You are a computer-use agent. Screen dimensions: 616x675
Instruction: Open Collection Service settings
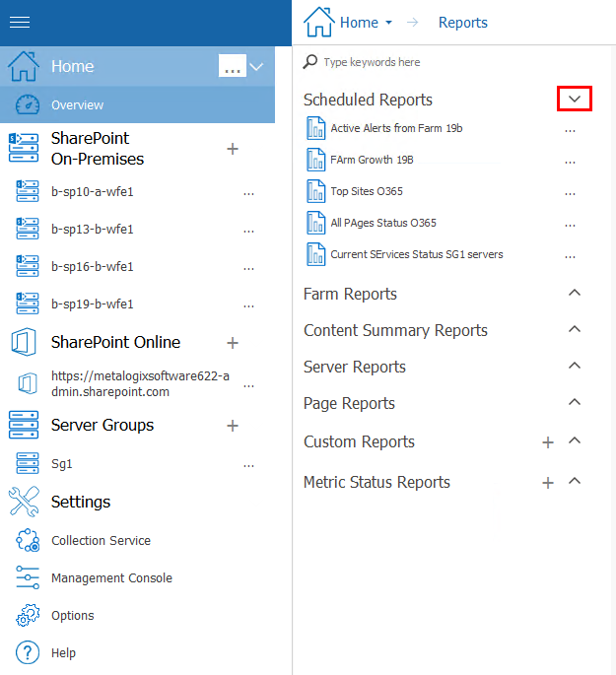[102, 541]
